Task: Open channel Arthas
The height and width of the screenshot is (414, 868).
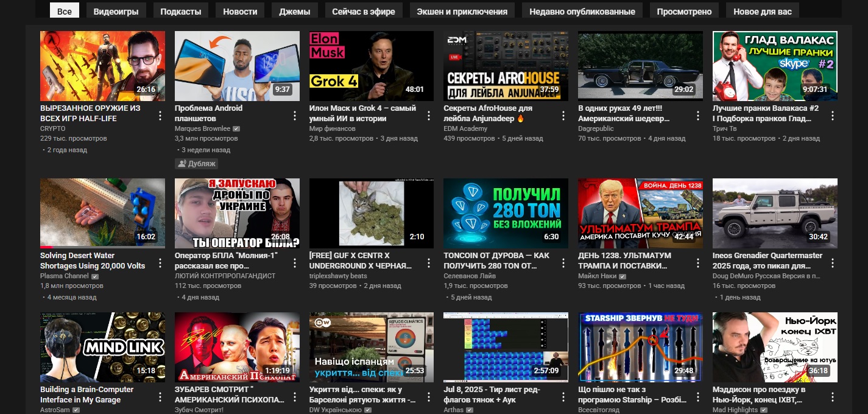Action: [x=454, y=410]
